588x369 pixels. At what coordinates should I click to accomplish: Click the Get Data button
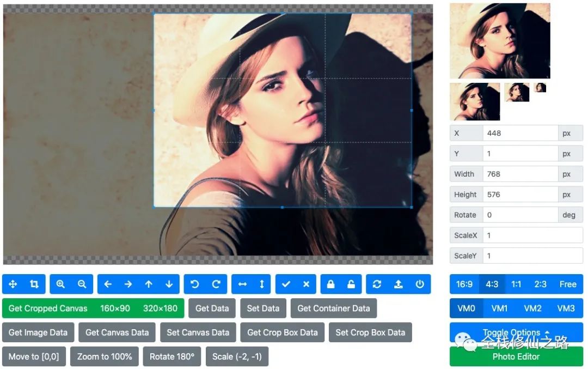(x=212, y=308)
